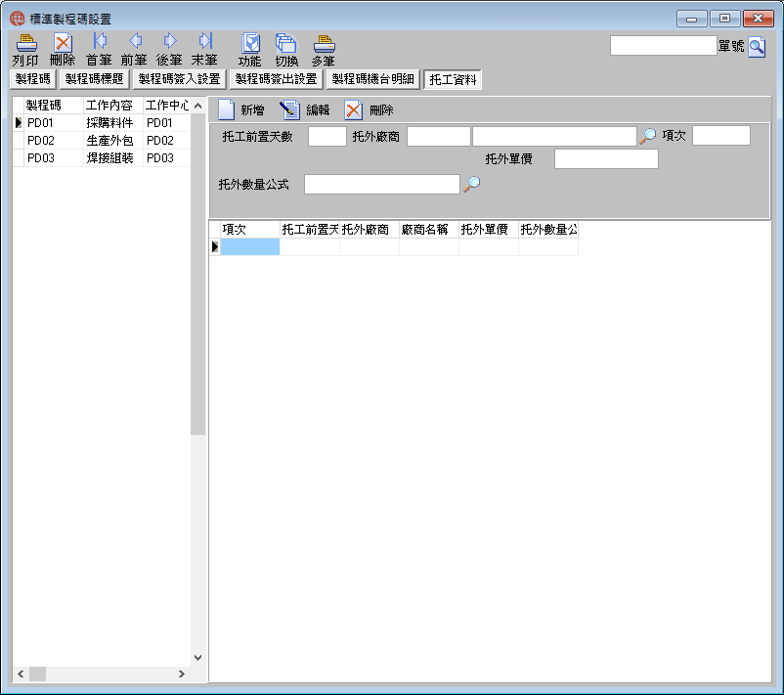Click 托外廠商 column header in grid

point(369,230)
